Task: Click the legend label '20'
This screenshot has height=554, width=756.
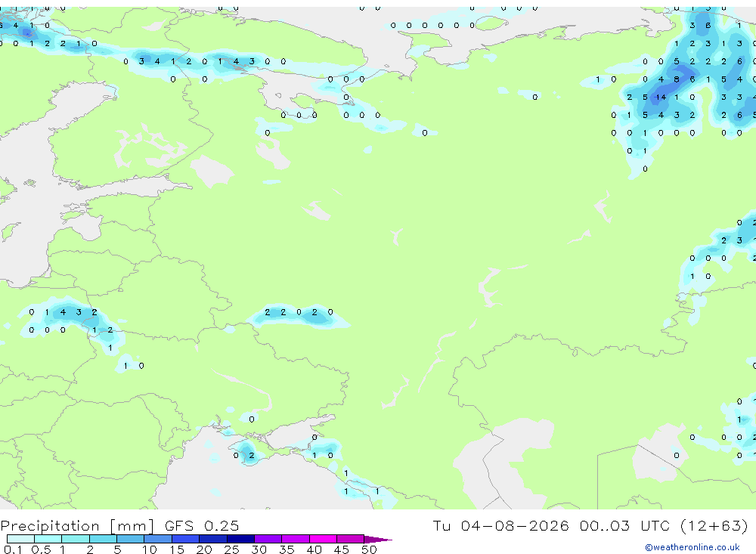Action: (204, 549)
